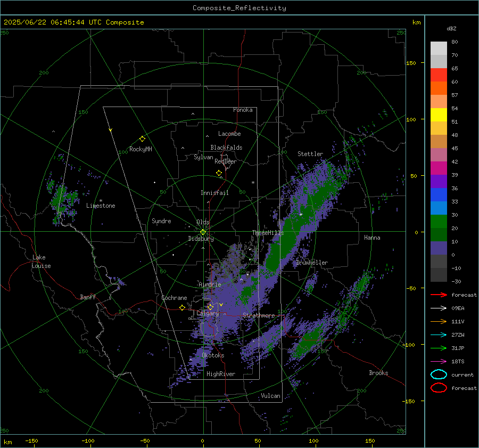Click the orange 111V arrow legend icon
The width and height of the screenshot is (479, 448).
(x=439, y=321)
